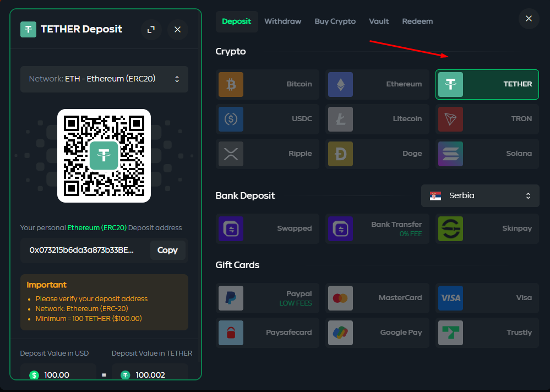This screenshot has width=550, height=392.
Task: Click the Bitcoin label
Action: tap(299, 84)
